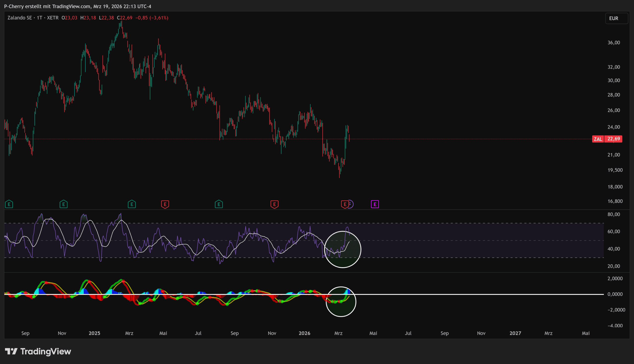Click the purple lightning event marker
Image resolution: width=634 pixels, height=364 pixels.
point(351,204)
